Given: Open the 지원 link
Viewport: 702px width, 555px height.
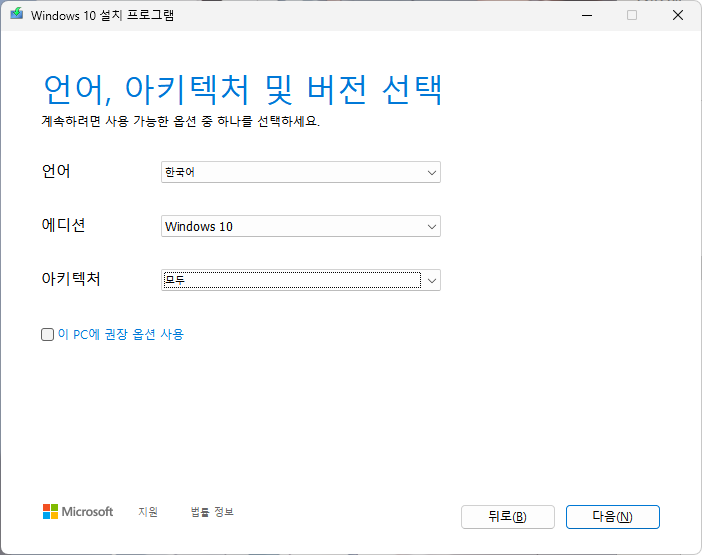Looking at the screenshot, I should [x=148, y=512].
